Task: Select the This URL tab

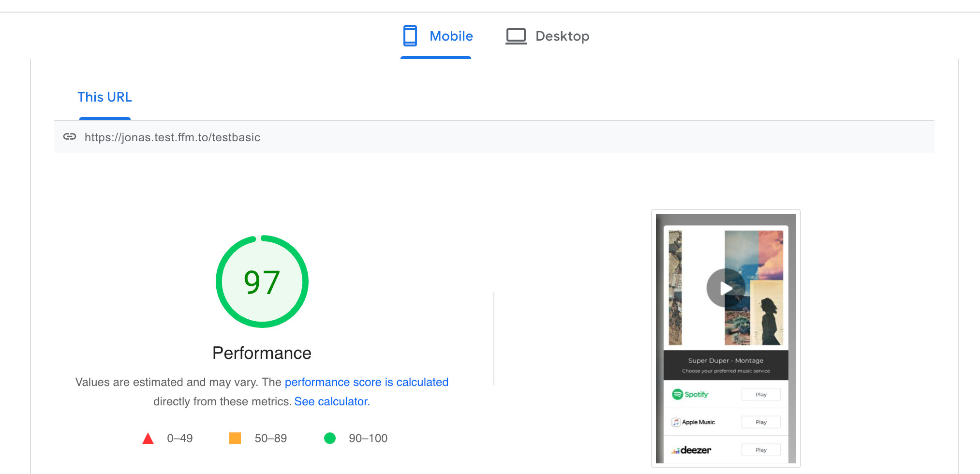Action: (x=104, y=97)
